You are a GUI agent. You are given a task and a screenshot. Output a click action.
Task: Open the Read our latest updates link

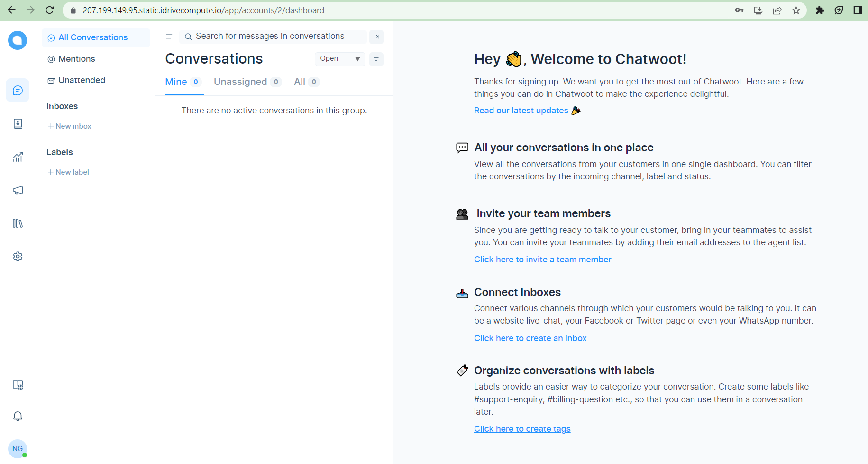(527, 111)
